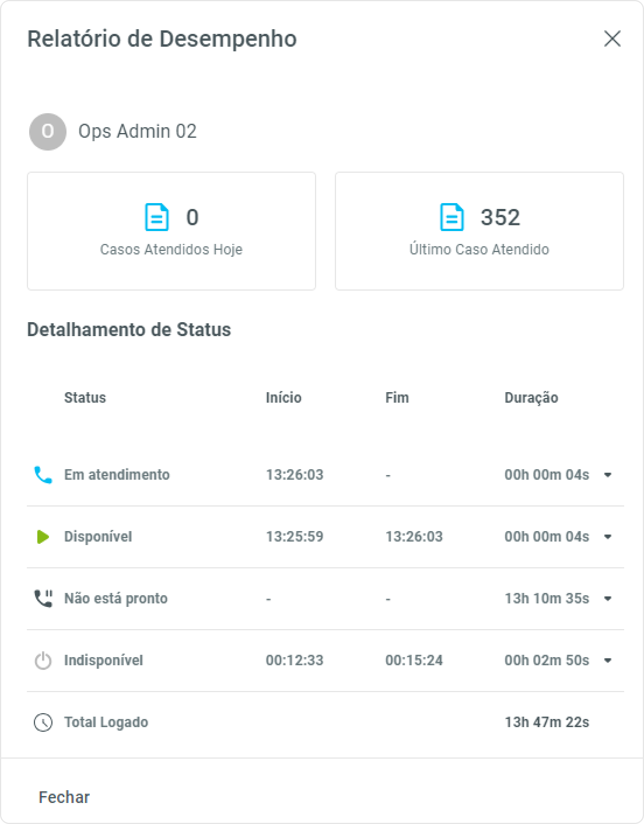
Task: Click the document icon in Último Caso Atendido
Action: pos(452,218)
